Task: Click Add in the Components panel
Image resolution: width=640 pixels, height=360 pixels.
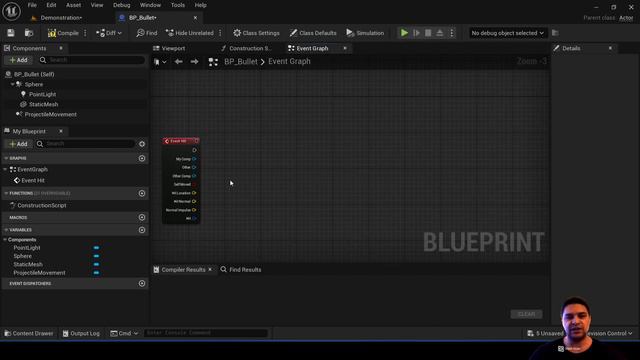Action: click(18, 60)
